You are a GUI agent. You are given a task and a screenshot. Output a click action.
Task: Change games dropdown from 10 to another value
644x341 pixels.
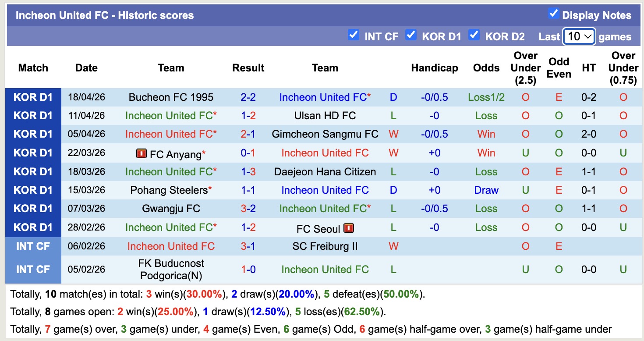[579, 36]
